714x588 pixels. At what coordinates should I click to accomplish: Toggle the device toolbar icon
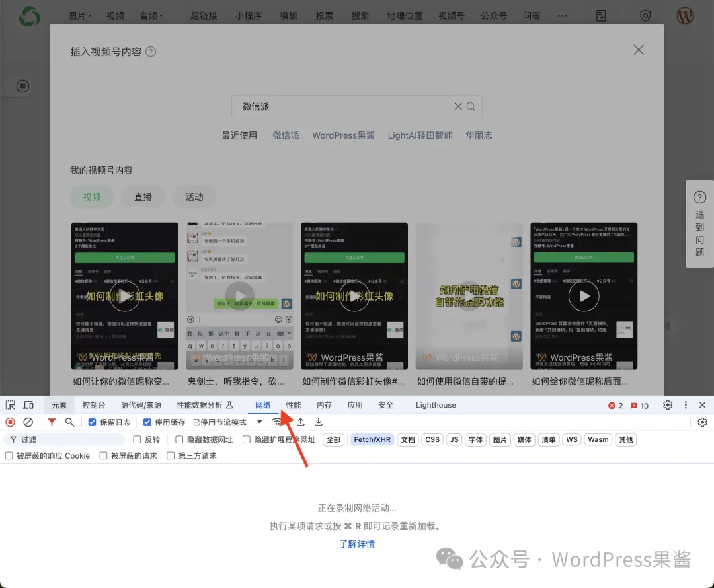coord(28,405)
